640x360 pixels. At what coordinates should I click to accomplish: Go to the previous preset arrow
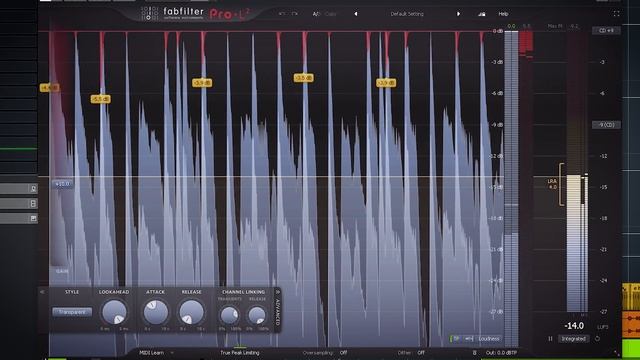pos(356,14)
